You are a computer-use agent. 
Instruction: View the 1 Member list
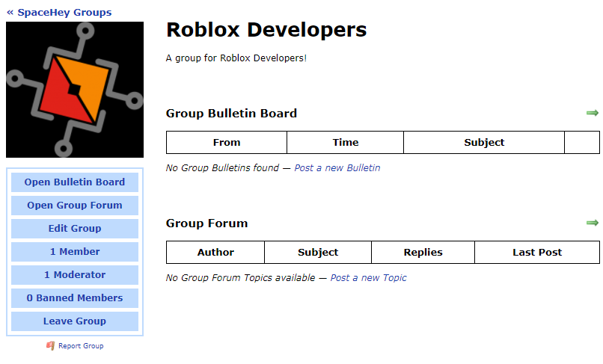[x=75, y=251]
